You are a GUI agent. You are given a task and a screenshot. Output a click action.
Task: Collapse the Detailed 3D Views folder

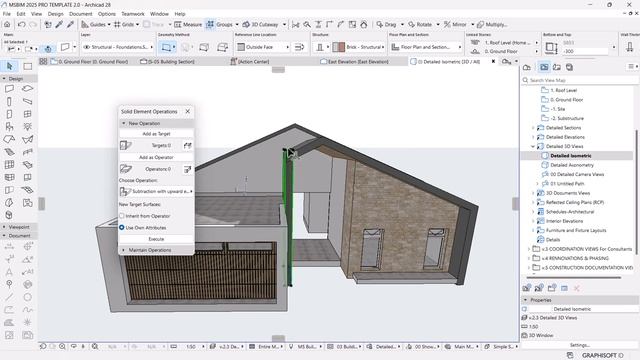(x=533, y=147)
